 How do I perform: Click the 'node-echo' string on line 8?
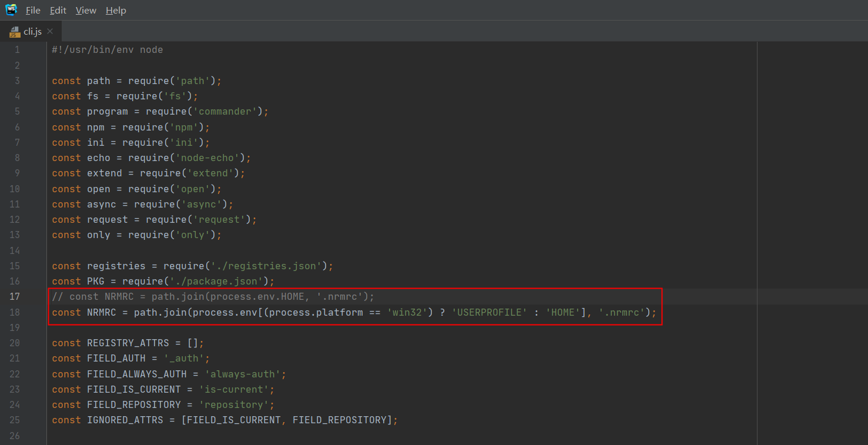point(207,158)
